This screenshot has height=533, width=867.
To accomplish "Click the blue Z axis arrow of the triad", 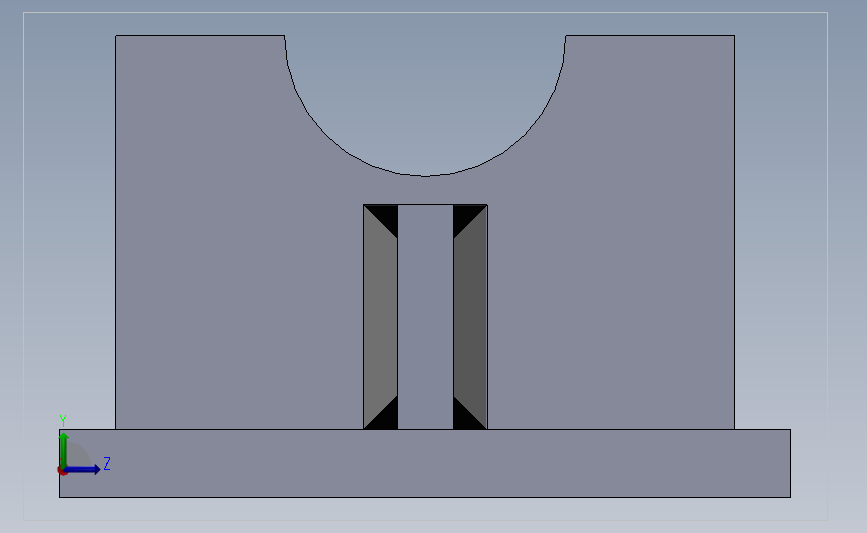I will coord(83,469).
